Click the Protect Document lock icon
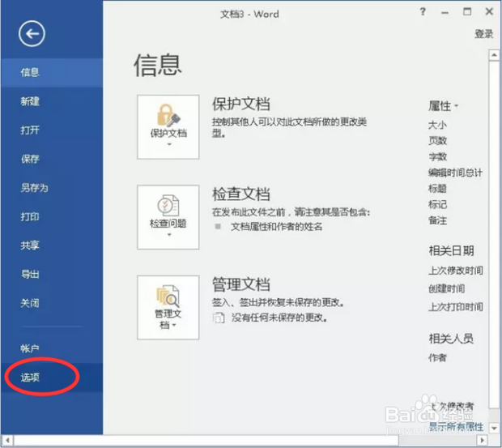This screenshot has width=502, height=448. [168, 115]
